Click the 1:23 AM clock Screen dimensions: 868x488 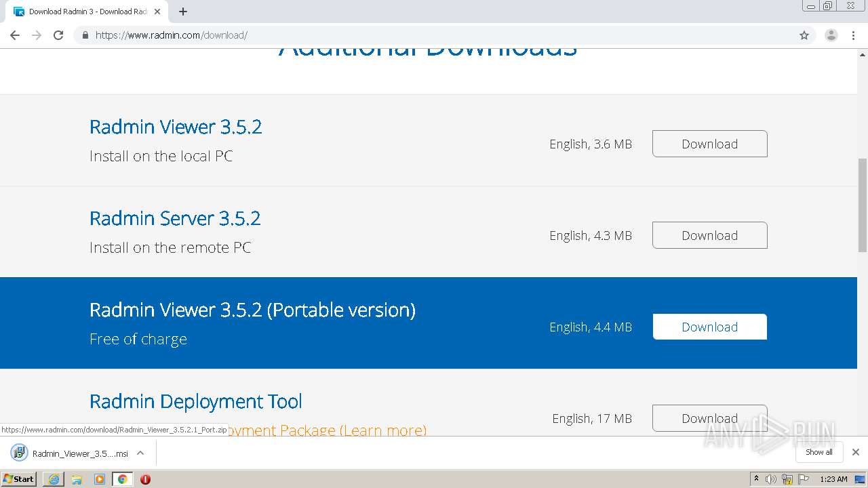(x=833, y=479)
